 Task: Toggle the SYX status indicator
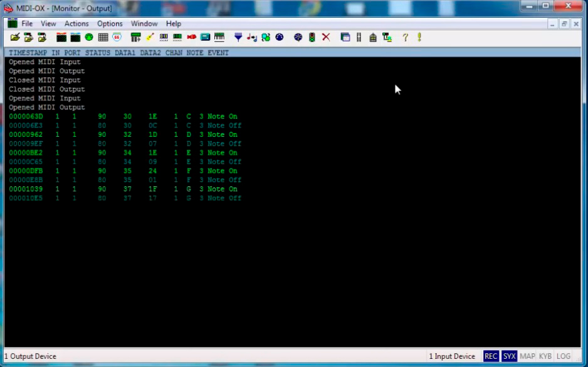(509, 356)
